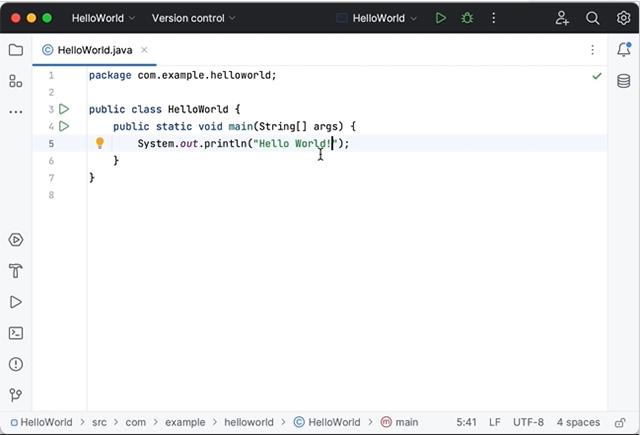The width and height of the screenshot is (640, 435).
Task: Click the main method name on line 4
Action: point(240,127)
